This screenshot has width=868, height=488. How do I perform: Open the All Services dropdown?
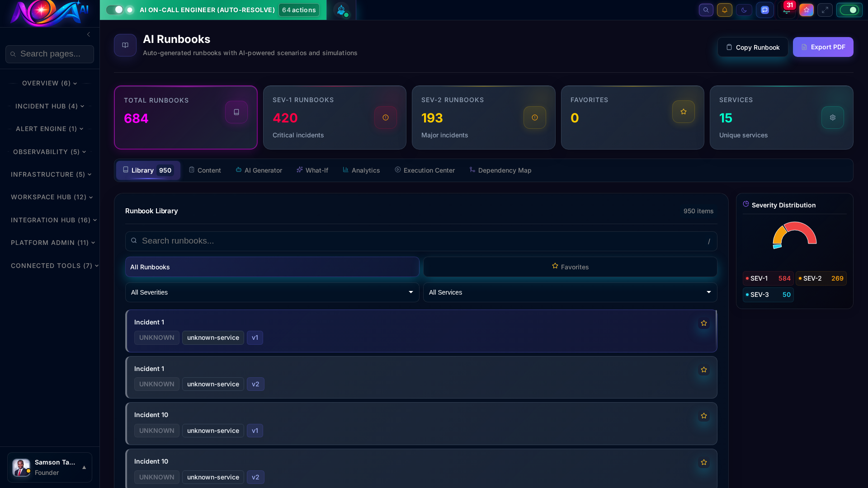570,292
